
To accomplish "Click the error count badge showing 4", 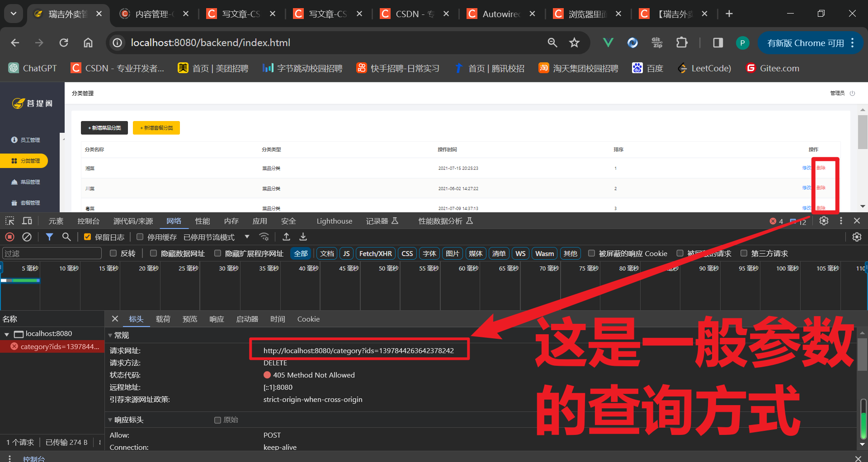I will click(x=776, y=221).
